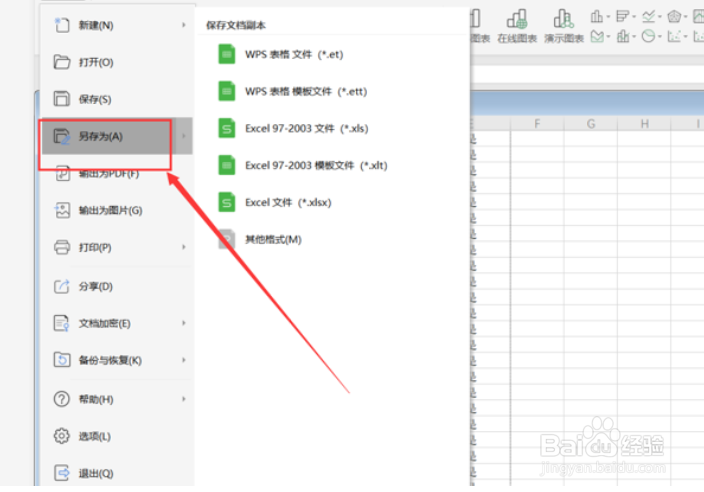Click the question mark icon for 帮助(H)
Screen dimensions: 704x492
[62, 399]
